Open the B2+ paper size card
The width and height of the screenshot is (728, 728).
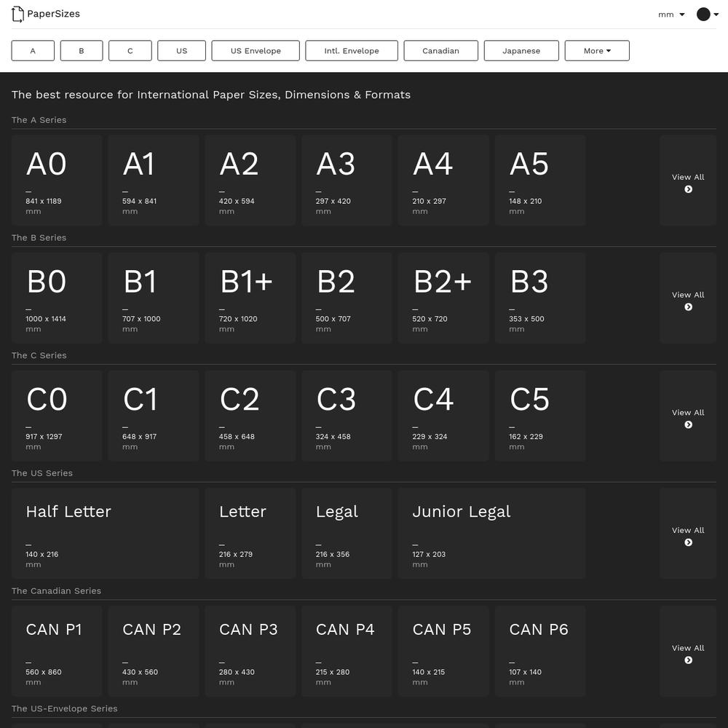coord(443,298)
